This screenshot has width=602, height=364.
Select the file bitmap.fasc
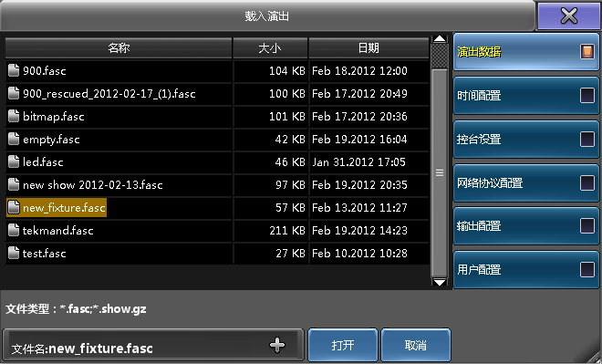tap(54, 117)
